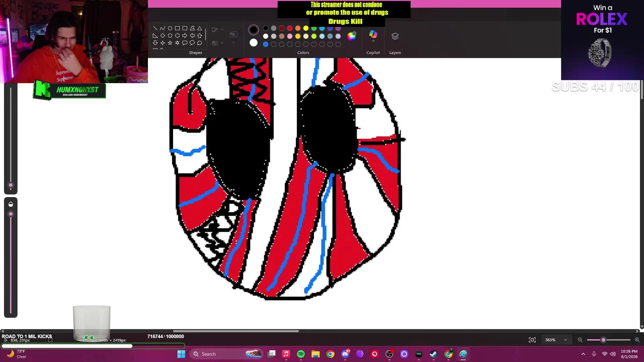Select the Up arrow shape

[200, 36]
